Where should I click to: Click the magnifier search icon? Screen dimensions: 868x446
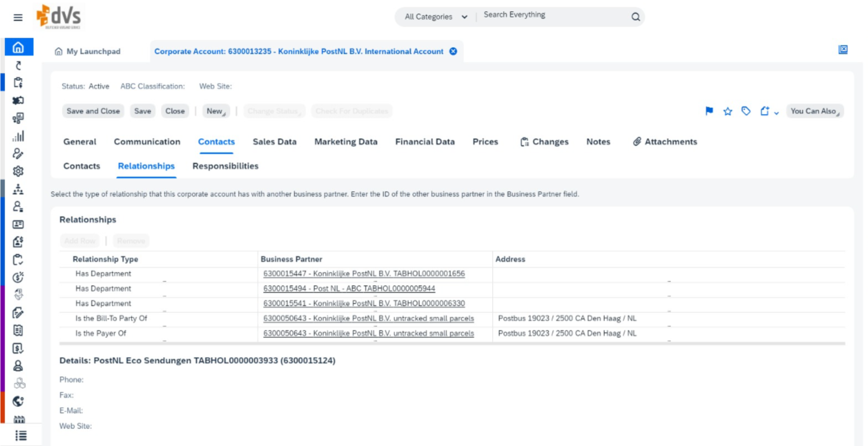click(636, 17)
